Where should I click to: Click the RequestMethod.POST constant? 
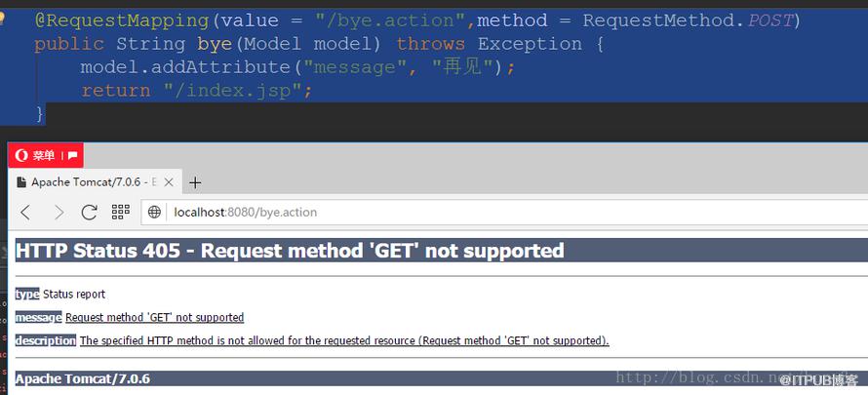688,21
